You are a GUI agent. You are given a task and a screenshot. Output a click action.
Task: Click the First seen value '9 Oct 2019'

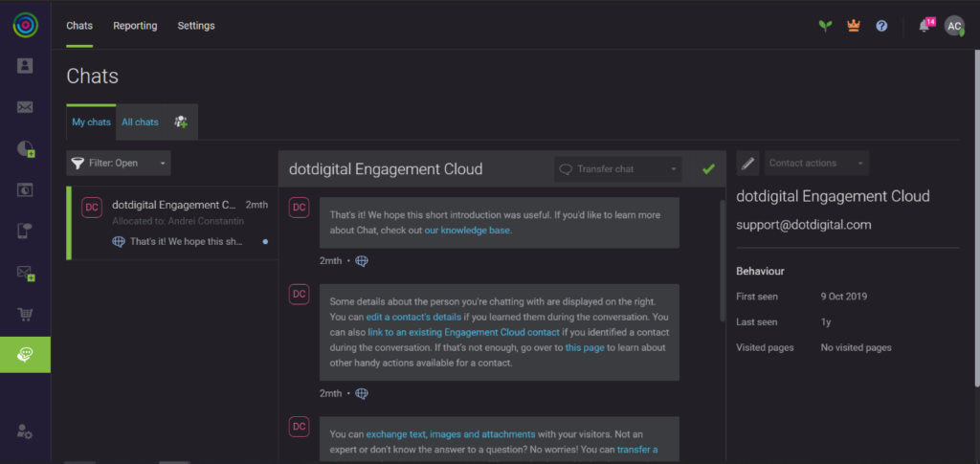pos(844,297)
